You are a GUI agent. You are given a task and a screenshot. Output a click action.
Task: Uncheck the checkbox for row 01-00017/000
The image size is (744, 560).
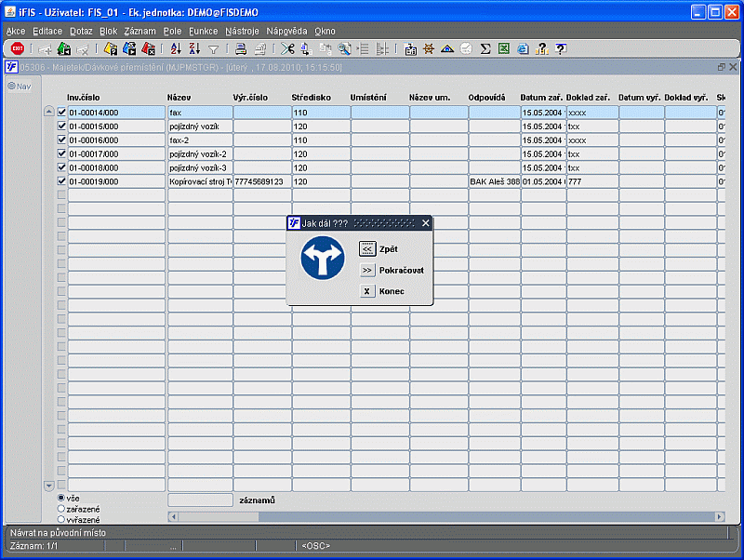[x=61, y=153]
